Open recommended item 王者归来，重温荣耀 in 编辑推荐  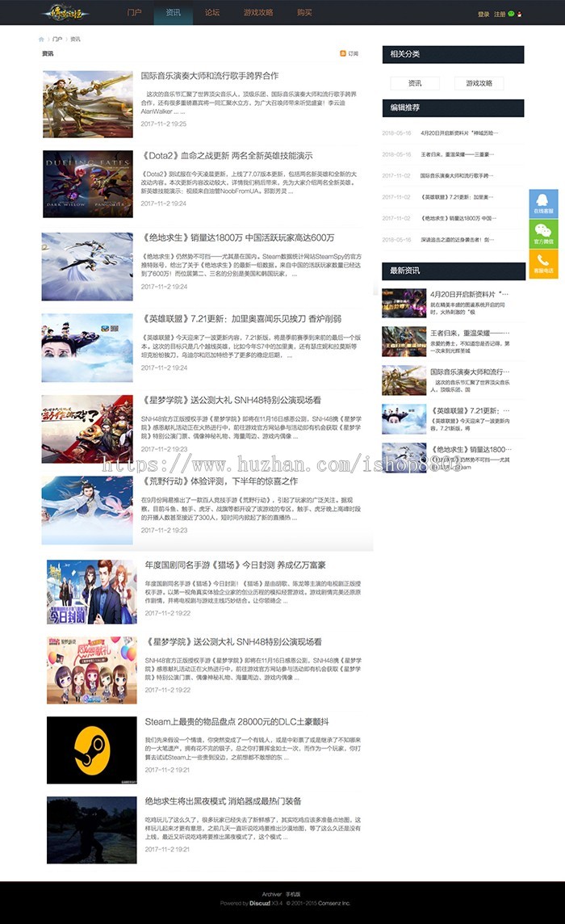(x=457, y=154)
